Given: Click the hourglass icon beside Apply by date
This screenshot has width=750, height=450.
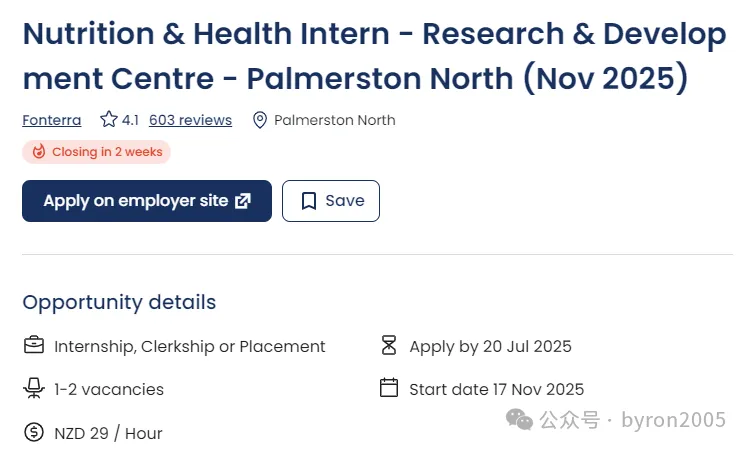Looking at the screenshot, I should click(389, 346).
